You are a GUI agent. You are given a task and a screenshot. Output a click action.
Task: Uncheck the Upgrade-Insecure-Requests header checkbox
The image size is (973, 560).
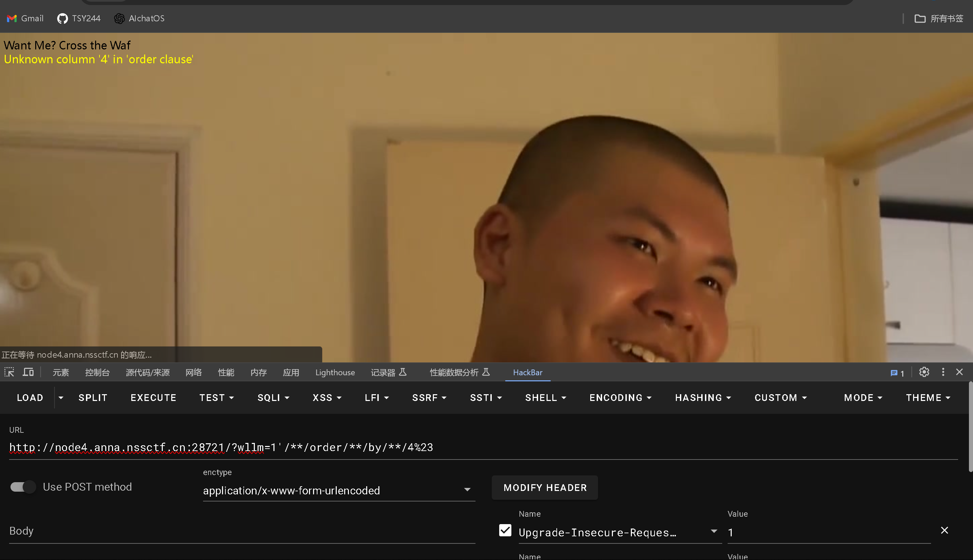[x=505, y=530]
